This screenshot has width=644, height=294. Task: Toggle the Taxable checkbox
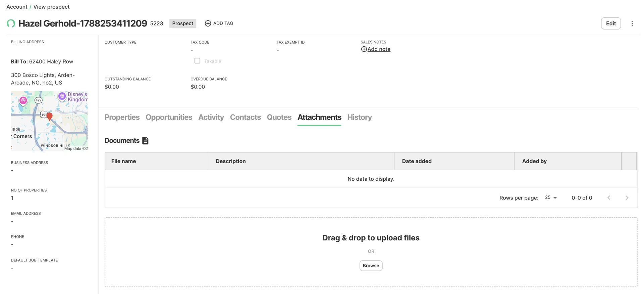pos(198,61)
